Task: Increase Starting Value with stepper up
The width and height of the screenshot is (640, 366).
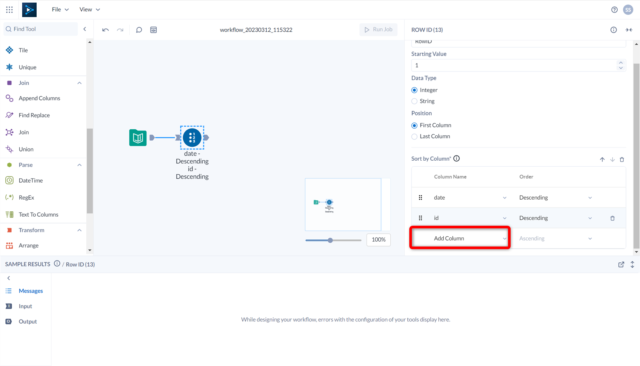Action: tap(620, 63)
